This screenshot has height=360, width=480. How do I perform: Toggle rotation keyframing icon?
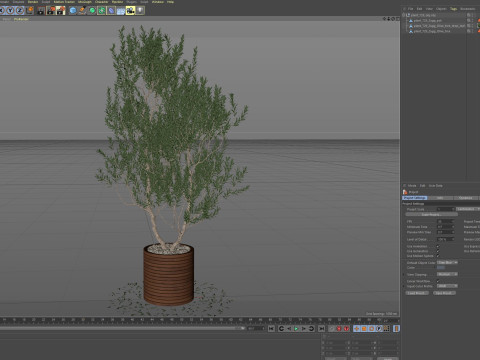pos(371,329)
